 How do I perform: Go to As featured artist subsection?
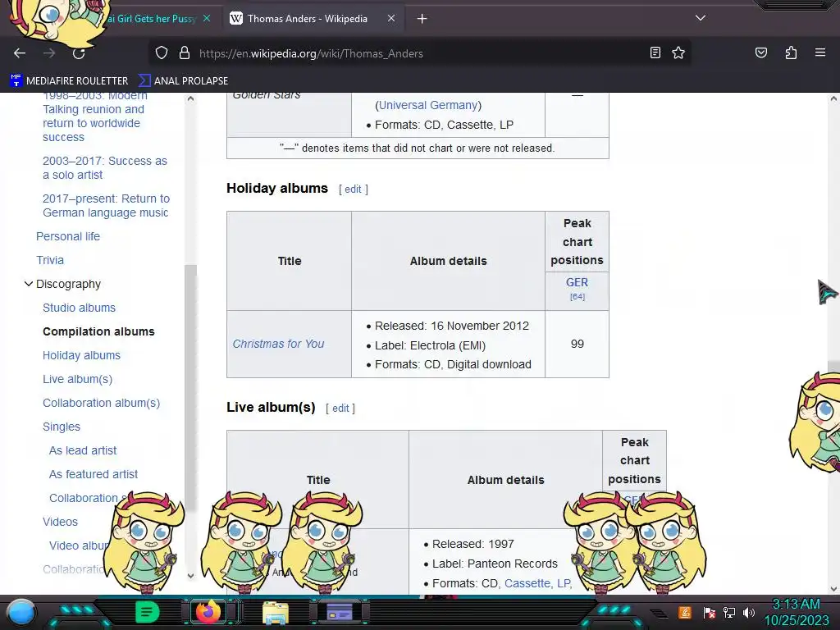point(94,474)
